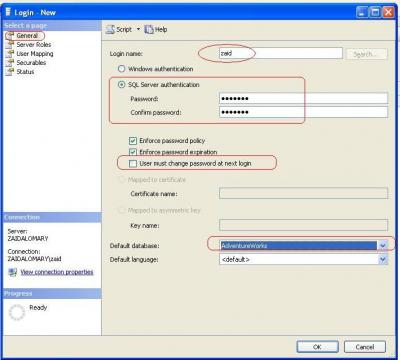Click the Select a page header
The height and width of the screenshot is (360, 400).
[52, 26]
